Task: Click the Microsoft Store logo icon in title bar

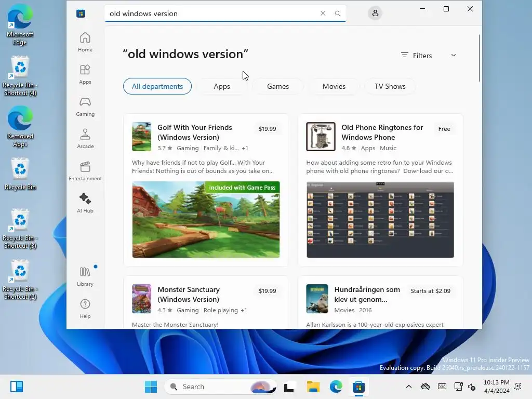Action: tap(81, 13)
